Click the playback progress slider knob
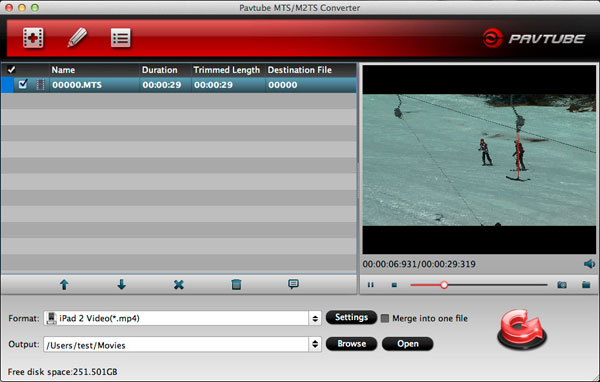The width and height of the screenshot is (600, 382). [444, 285]
